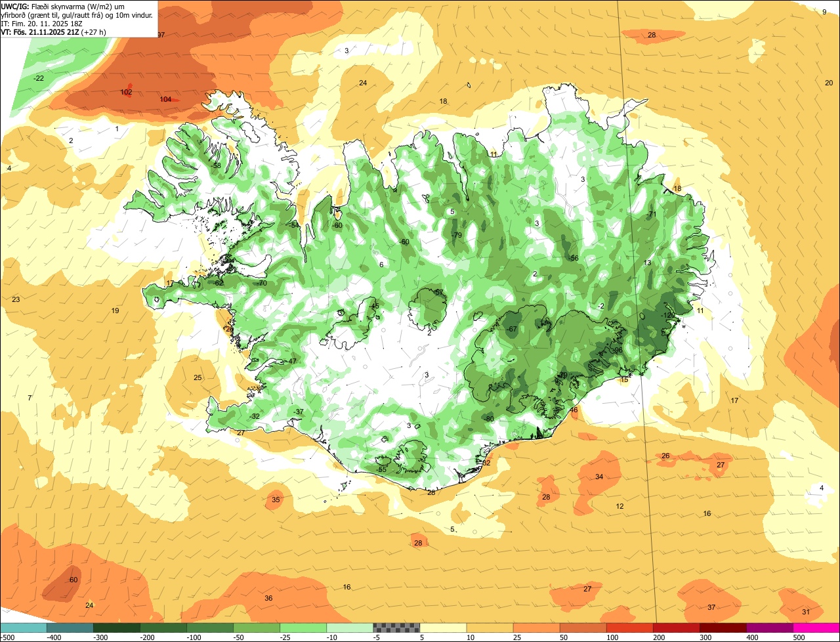Click the '20' value at the right edge
840x642 pixels.
(829, 83)
